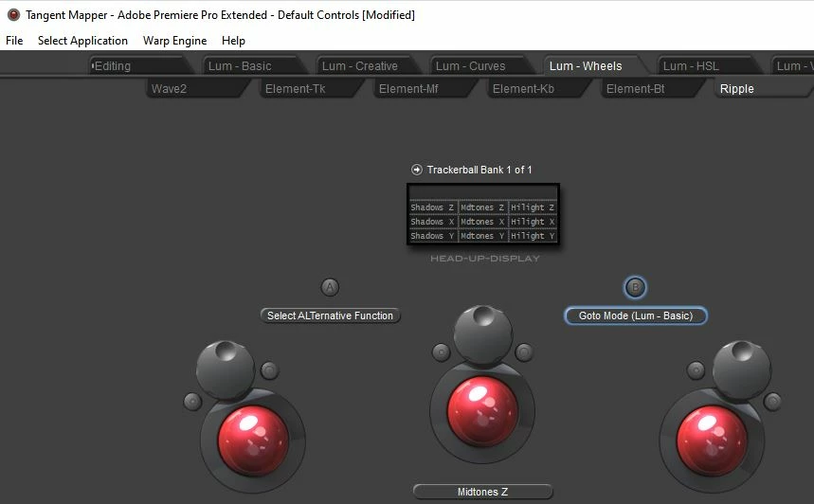Click Select ALTernative Function label button
This screenshot has height=504, width=814.
pos(330,315)
